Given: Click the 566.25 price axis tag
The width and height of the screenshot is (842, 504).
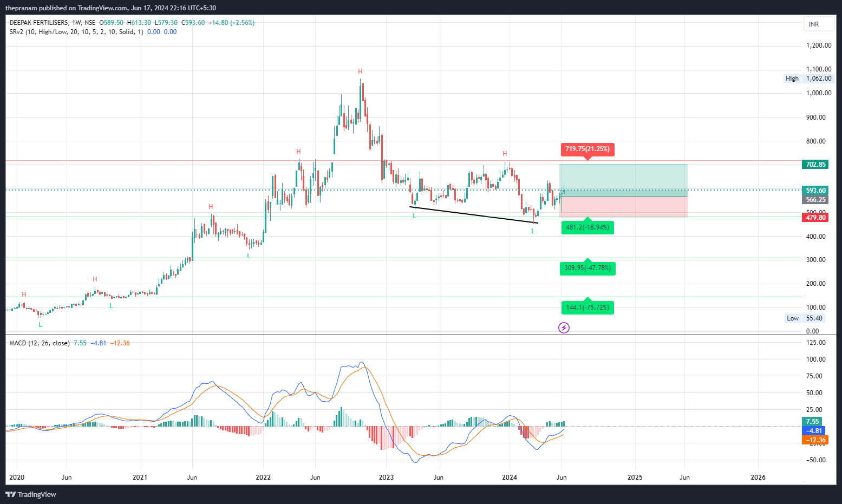Looking at the screenshot, I should pyautogui.click(x=815, y=200).
